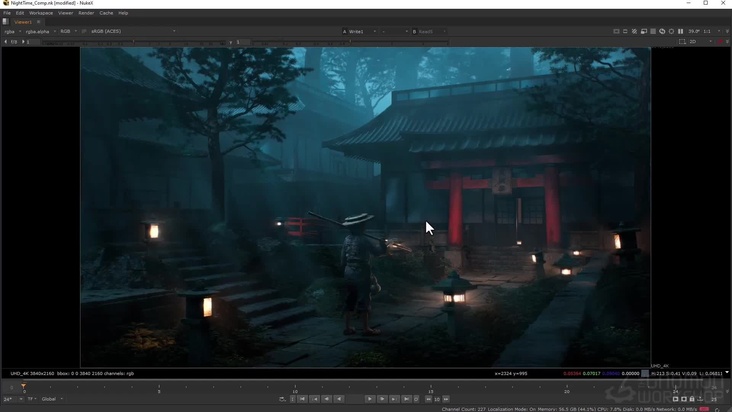The image size is (732, 412).
Task: Open the Help menu
Action: [x=123, y=13]
